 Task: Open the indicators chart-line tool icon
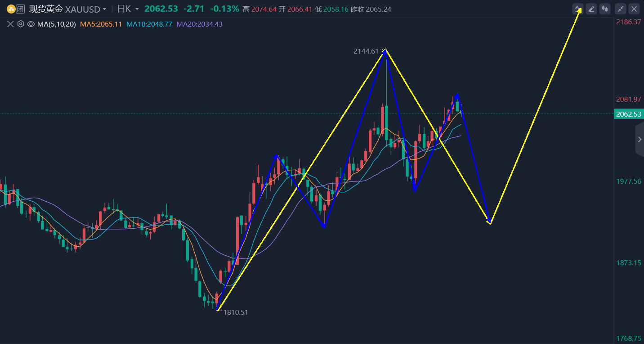coord(578,9)
